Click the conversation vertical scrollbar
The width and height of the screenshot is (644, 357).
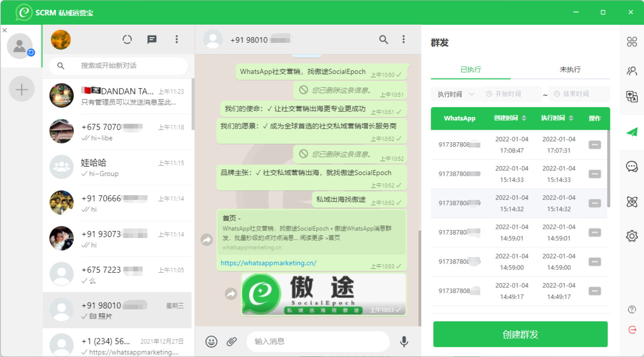420,278
